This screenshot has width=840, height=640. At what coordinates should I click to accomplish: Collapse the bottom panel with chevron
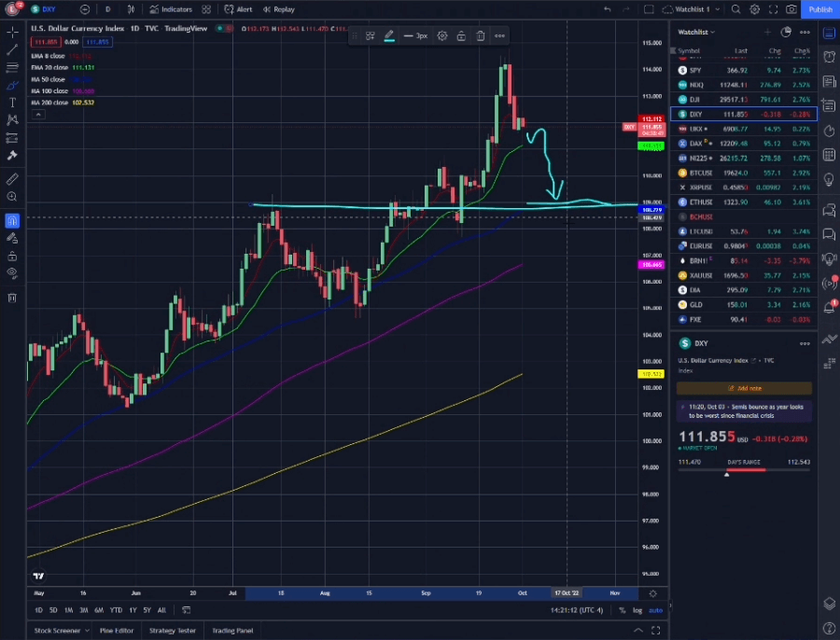click(x=638, y=631)
